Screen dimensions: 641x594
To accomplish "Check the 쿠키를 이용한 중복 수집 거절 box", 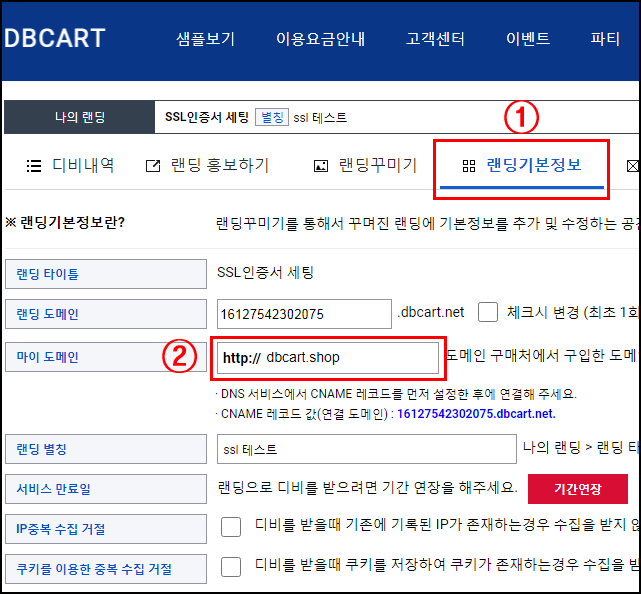I will (x=231, y=567).
